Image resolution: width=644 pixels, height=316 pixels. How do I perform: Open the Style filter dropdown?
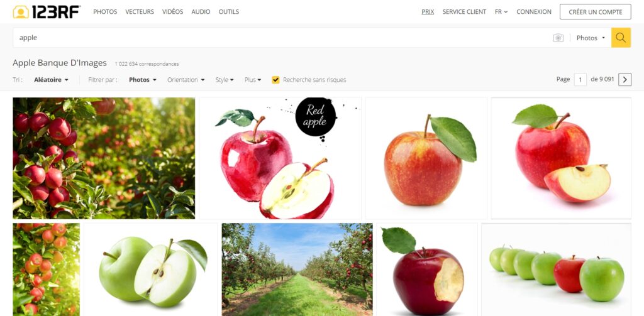[x=225, y=80]
